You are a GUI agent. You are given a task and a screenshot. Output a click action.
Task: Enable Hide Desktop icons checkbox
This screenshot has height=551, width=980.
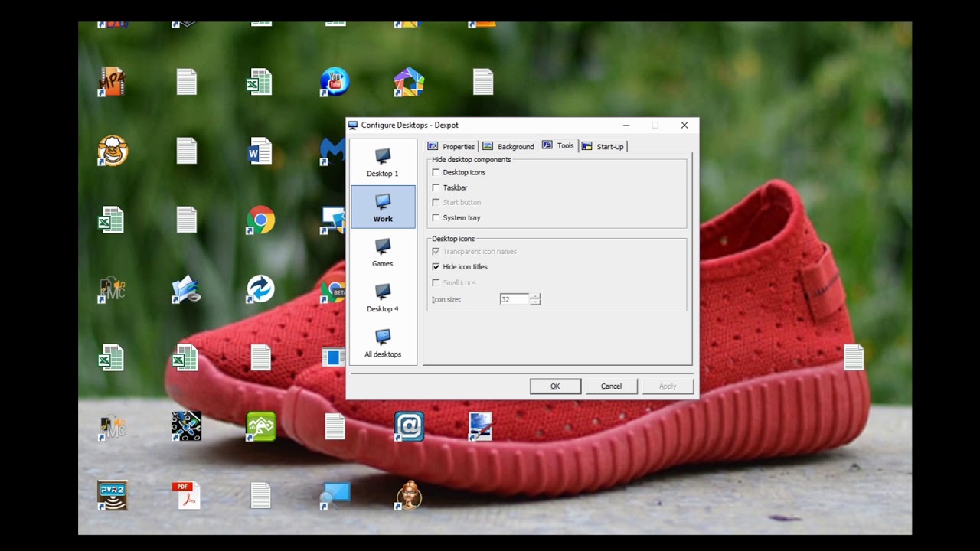[436, 172]
